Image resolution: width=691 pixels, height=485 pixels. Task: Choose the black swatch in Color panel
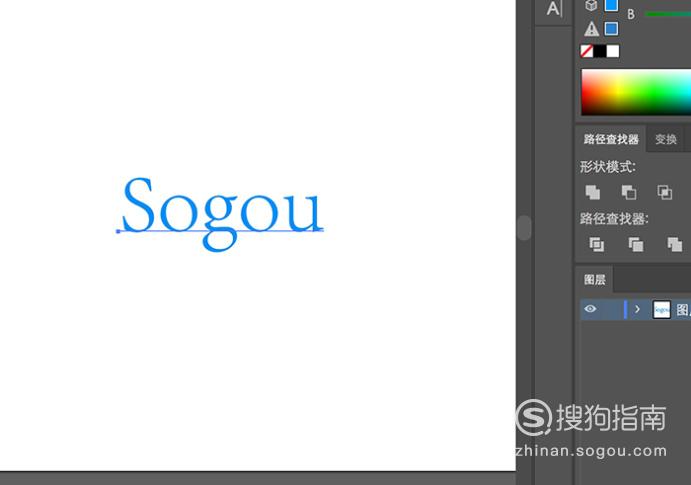pyautogui.click(x=600, y=51)
